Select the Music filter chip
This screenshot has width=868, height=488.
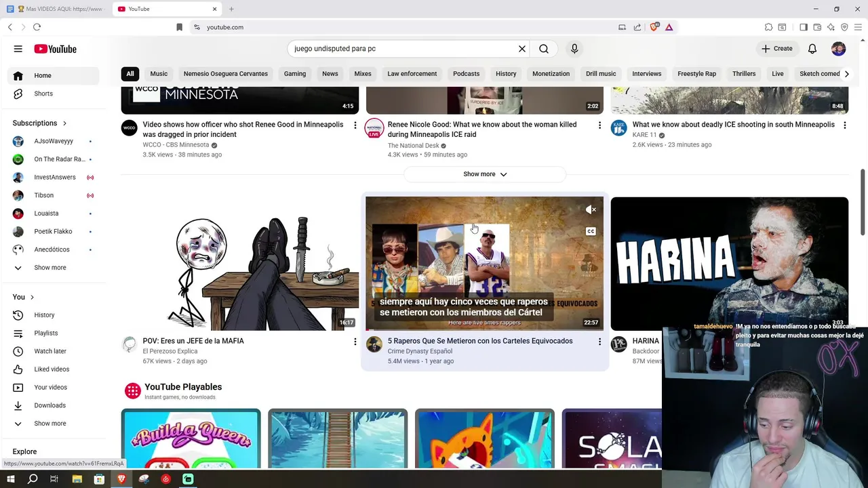coord(159,74)
